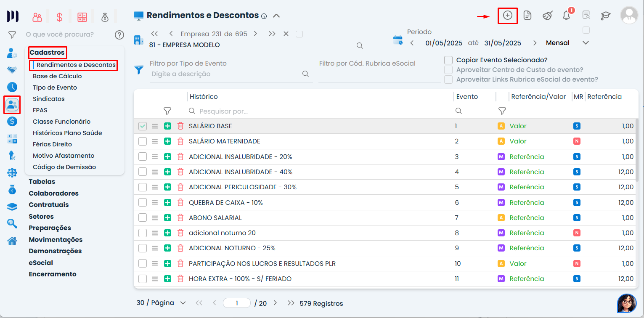The image size is (644, 318).
Task: Go to next company with right arrow
Action: (x=255, y=34)
